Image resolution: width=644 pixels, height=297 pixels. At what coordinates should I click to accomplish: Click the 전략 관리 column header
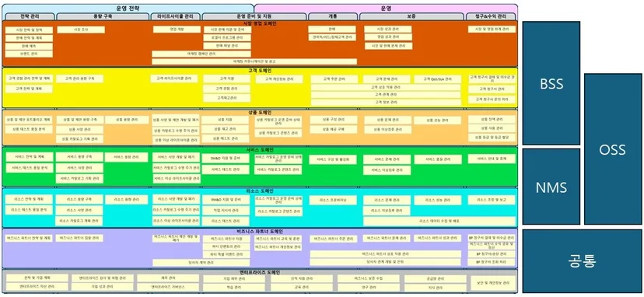30,16
